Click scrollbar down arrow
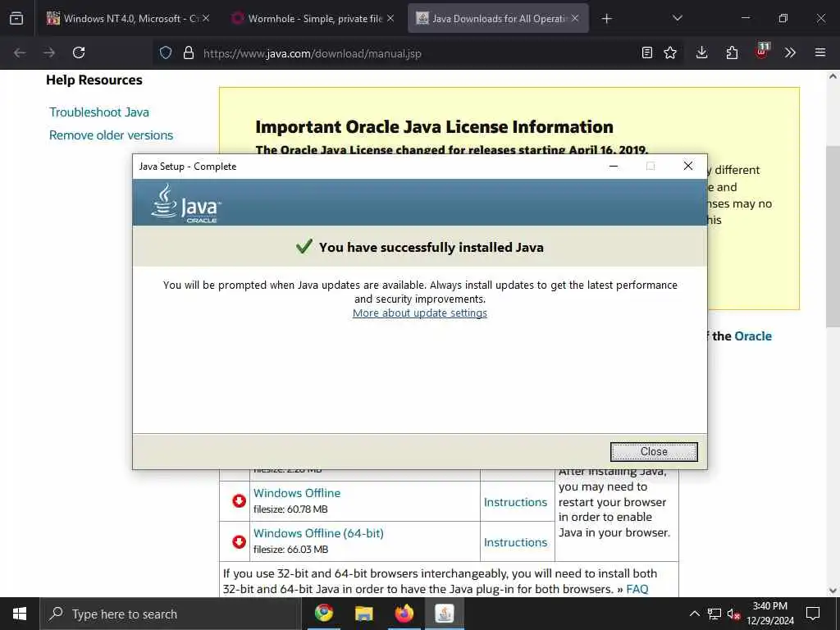The height and width of the screenshot is (630, 840). click(833, 591)
